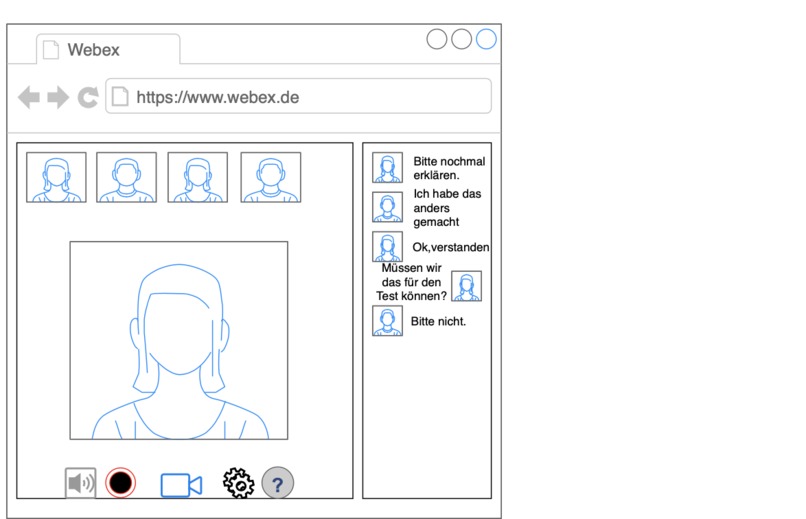Click avatar next to 'Bitte nochmal erklären.'
Screen dimensions: 806x519
[388, 168]
